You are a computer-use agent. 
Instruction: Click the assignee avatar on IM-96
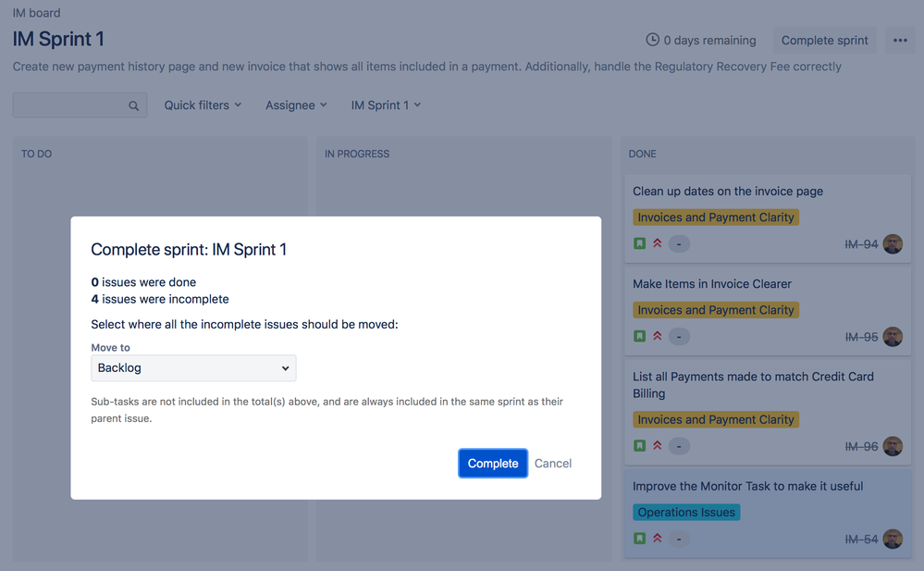coord(893,446)
